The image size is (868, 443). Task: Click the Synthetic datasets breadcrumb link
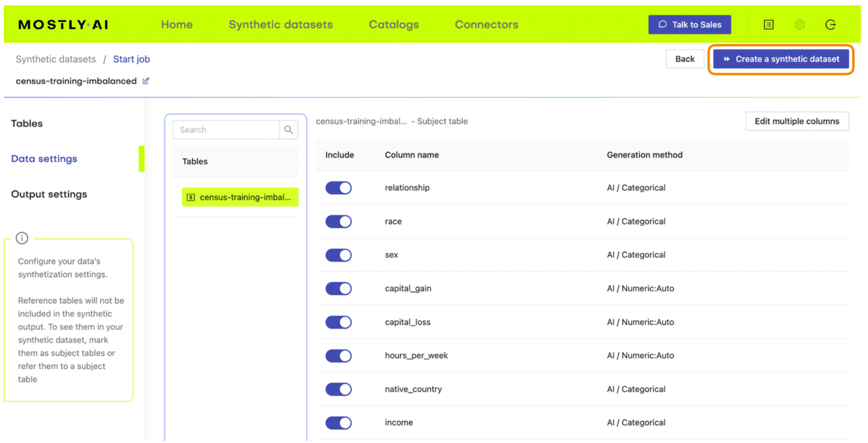[x=56, y=59]
